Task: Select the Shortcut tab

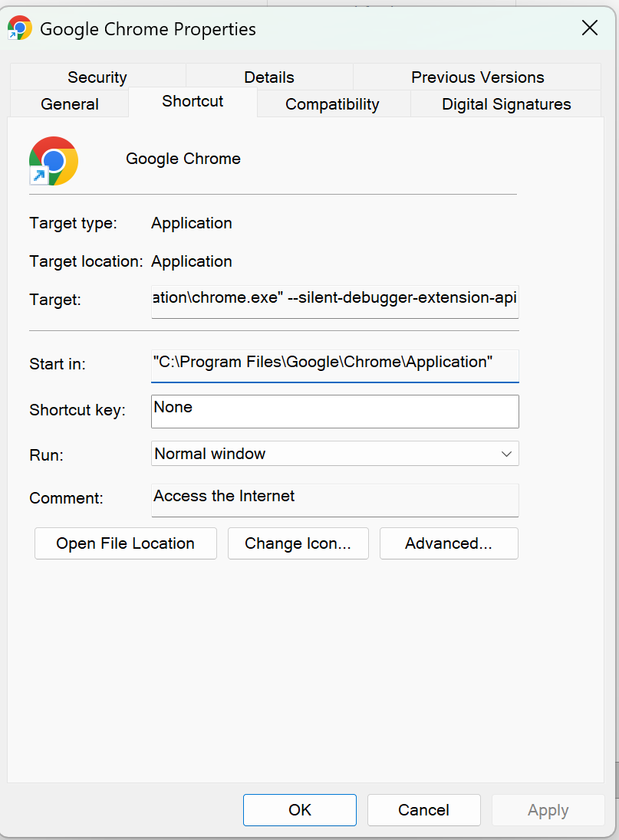Action: click(x=193, y=101)
